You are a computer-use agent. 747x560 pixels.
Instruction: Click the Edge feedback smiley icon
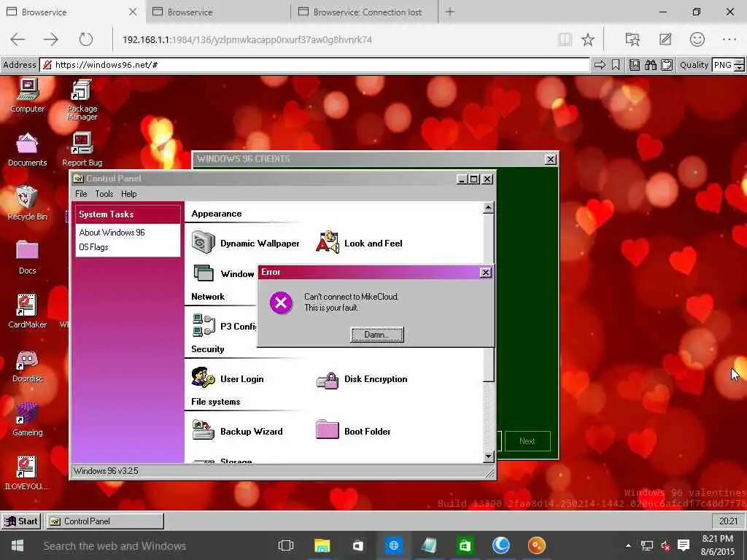pos(697,39)
